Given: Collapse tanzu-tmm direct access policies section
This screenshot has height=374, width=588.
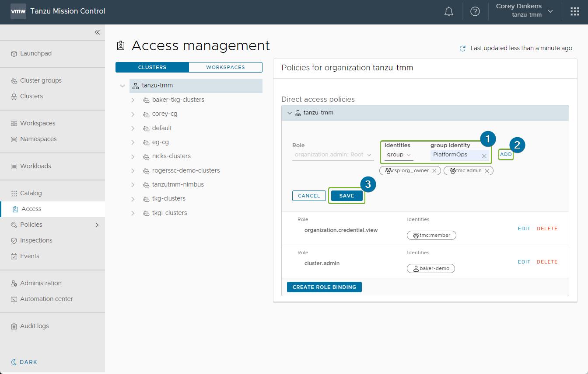Looking at the screenshot, I should [289, 113].
